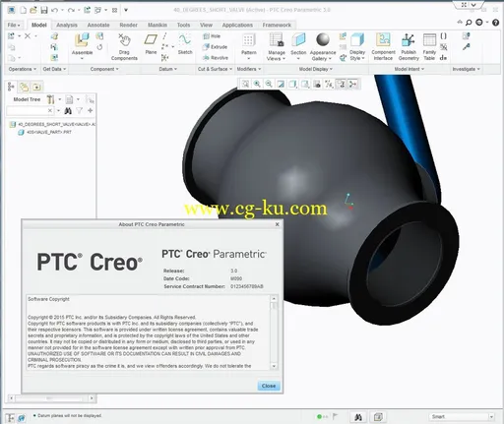The width and height of the screenshot is (504, 424).
Task: Select the VALVE_PART .PRT tree item
Action: pyautogui.click(x=45, y=132)
